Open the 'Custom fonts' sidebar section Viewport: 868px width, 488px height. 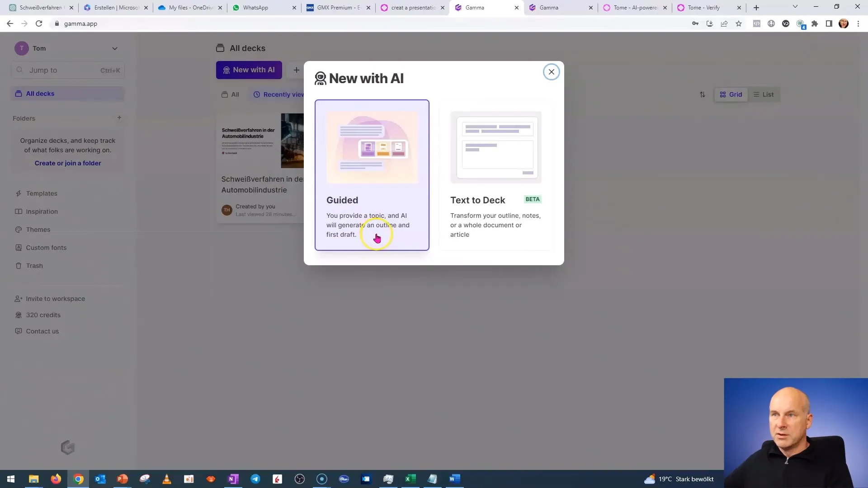coord(47,247)
